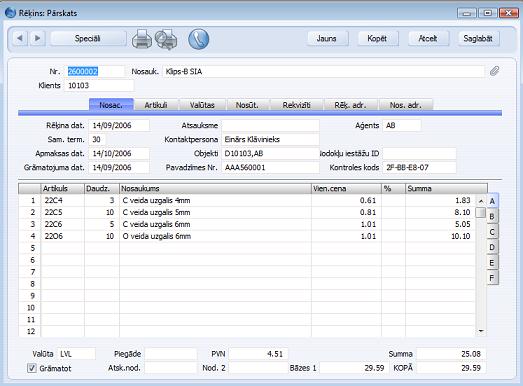Select the Rēķ. adr. tab
The height and width of the screenshot is (386, 523).
351,105
